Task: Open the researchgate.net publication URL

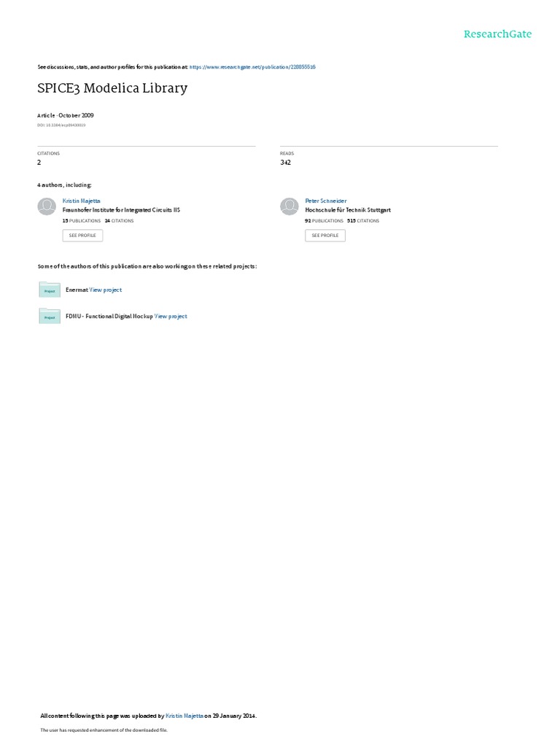Action: click(252, 67)
